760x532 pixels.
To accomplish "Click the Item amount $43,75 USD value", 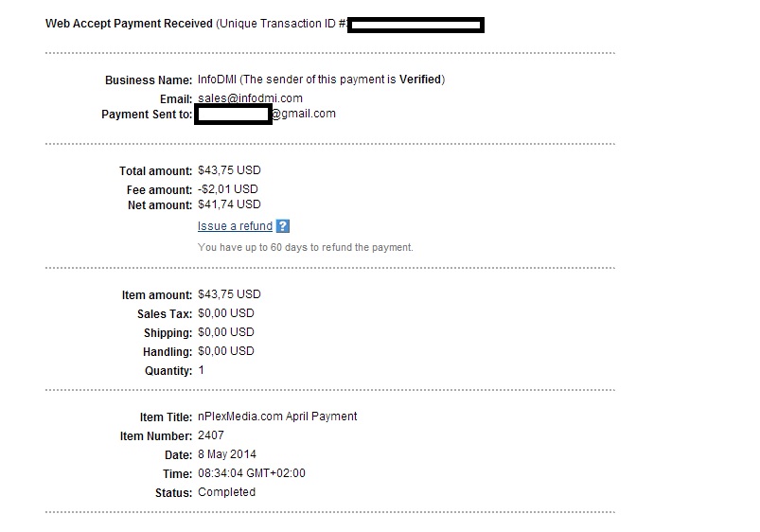I will tap(229, 294).
